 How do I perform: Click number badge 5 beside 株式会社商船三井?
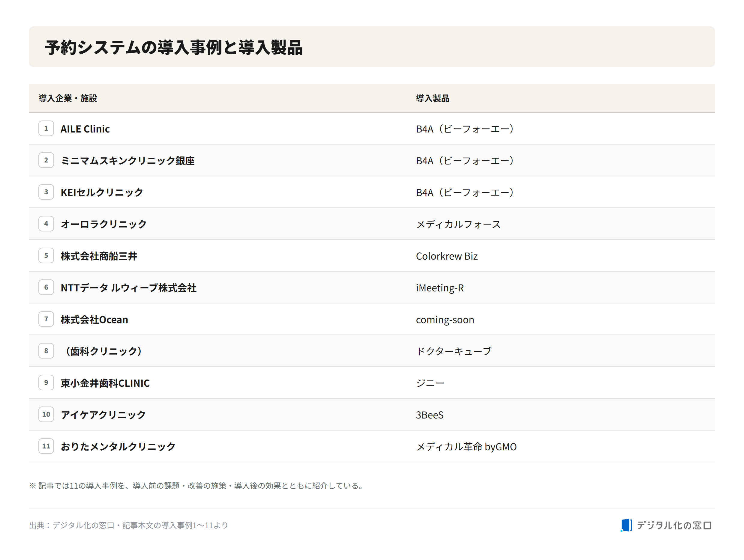(x=46, y=255)
